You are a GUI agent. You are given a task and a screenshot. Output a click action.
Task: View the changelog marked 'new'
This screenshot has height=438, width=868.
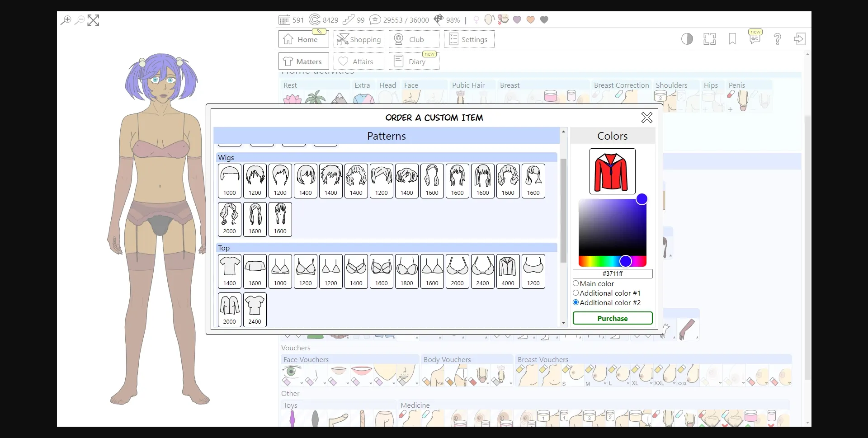coord(755,39)
